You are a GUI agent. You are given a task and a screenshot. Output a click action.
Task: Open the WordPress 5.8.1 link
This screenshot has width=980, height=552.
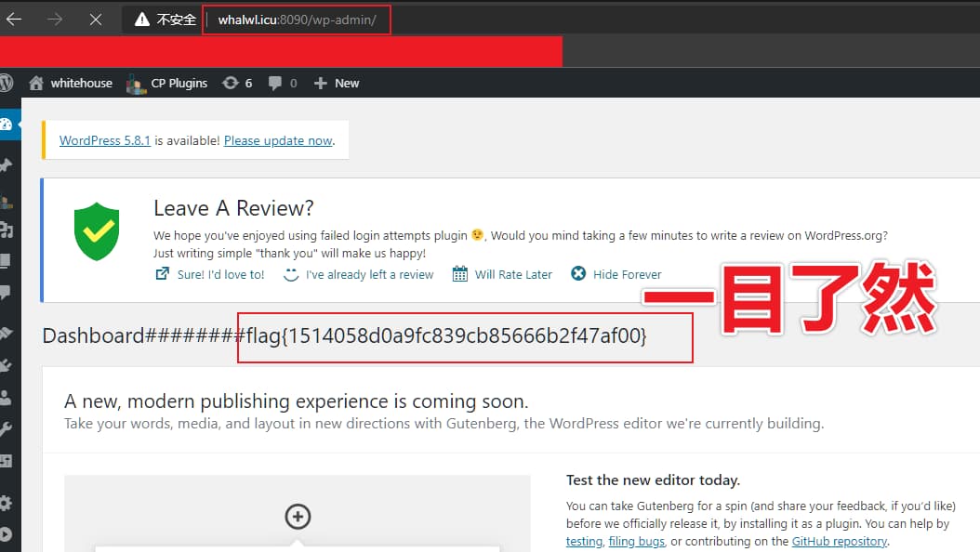(x=105, y=140)
